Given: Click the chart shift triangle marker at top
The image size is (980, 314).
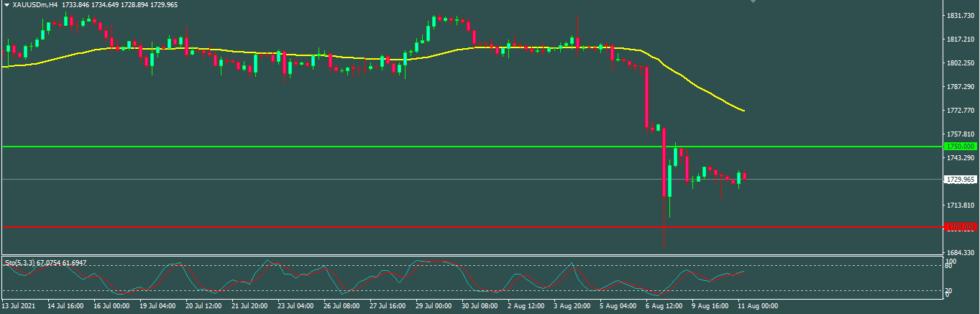Looking at the screenshot, I should pos(754,2).
